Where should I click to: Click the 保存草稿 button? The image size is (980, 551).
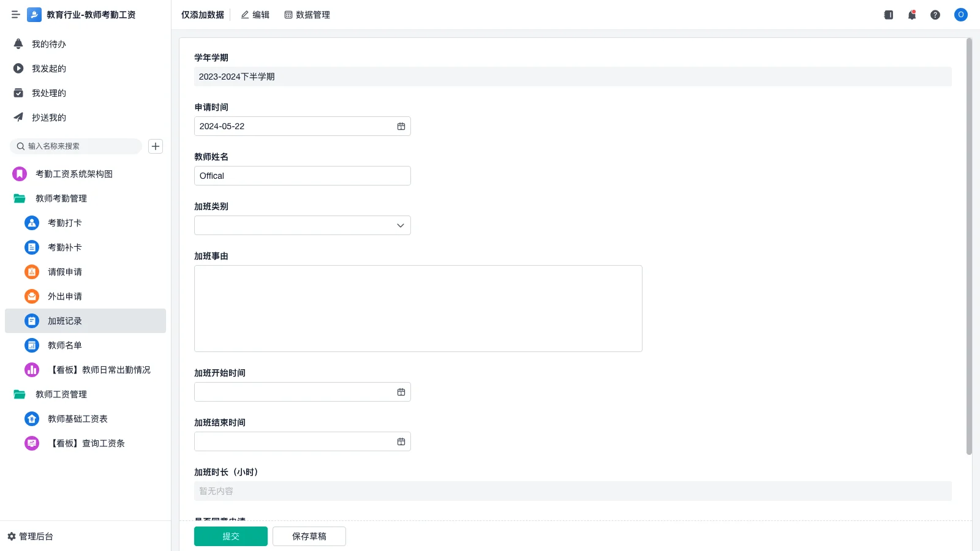click(309, 536)
